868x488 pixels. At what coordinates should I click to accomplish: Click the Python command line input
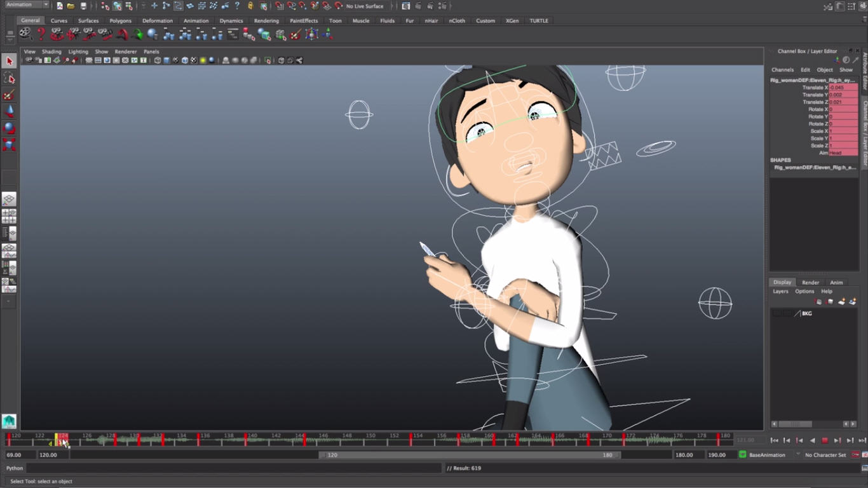click(x=233, y=468)
